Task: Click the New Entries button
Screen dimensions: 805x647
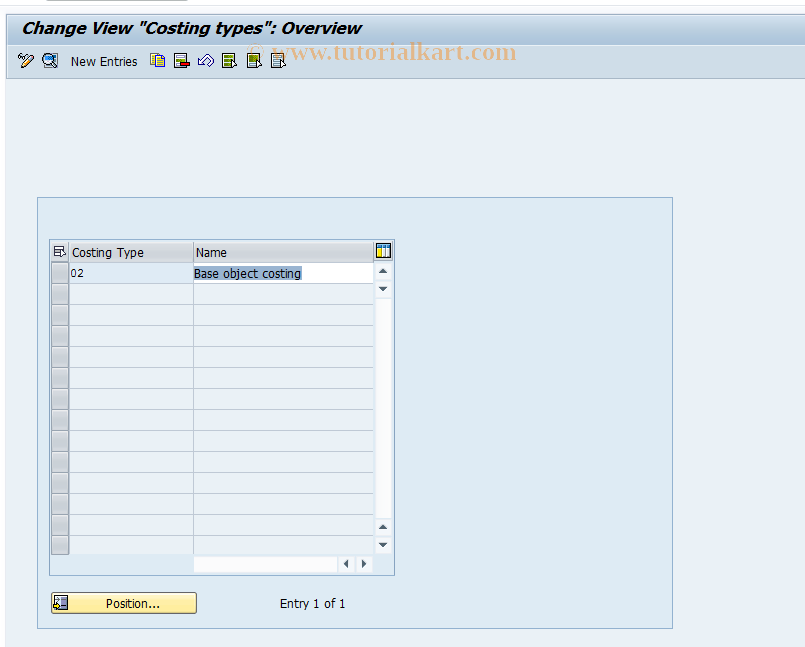Action: pyautogui.click(x=104, y=61)
